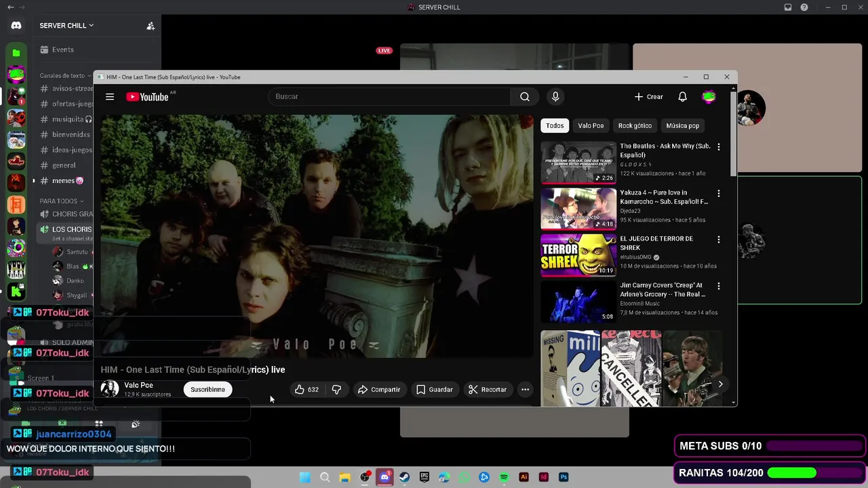Screen dimensions: 868x488
Task: Open The Beatles Ask Me Why thumbnail
Action: coord(578,163)
